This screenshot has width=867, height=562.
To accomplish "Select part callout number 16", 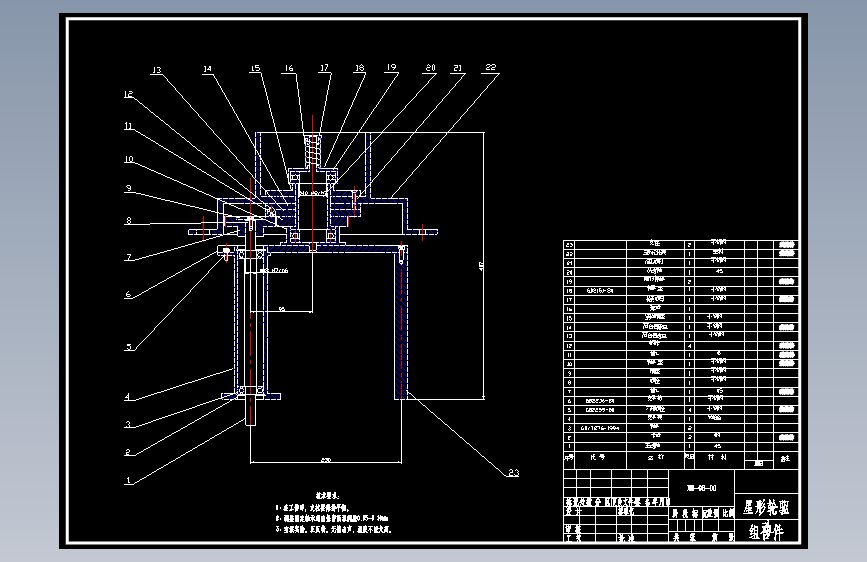I will (x=289, y=68).
